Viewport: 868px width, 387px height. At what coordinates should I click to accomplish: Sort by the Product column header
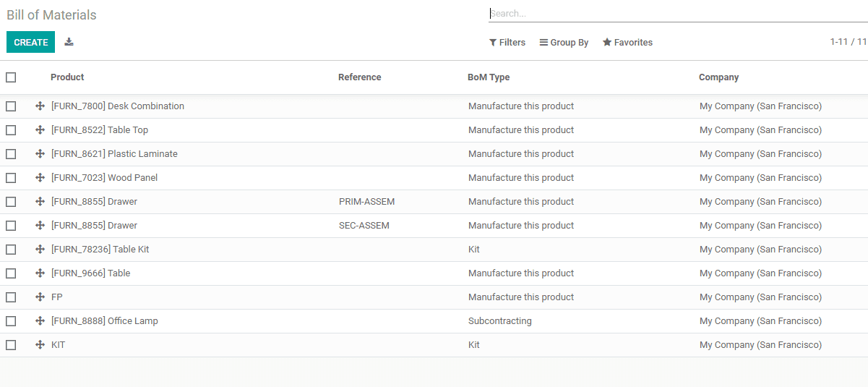(67, 77)
